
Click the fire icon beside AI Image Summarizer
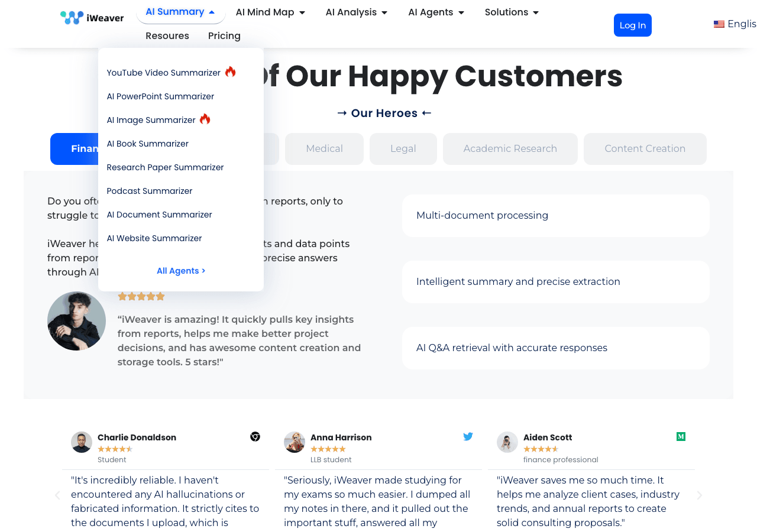click(205, 119)
